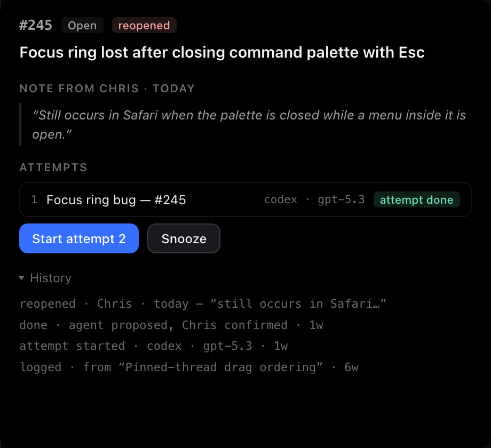This screenshot has width=491, height=448.
Task: Click Chris's quoted Safari note
Action: [249, 124]
